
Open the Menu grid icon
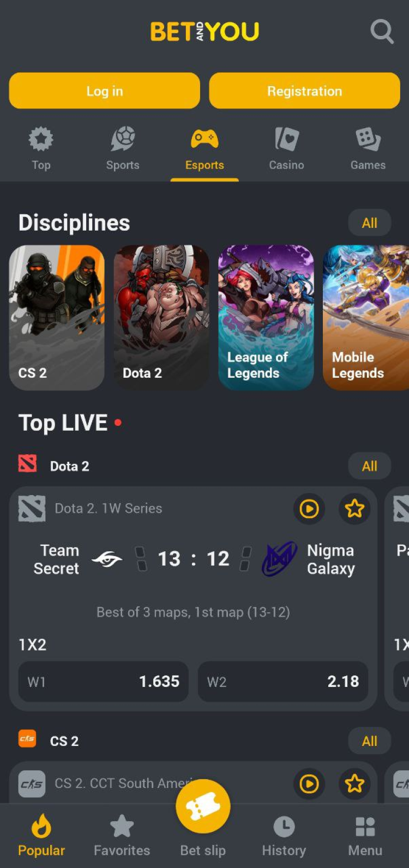365,827
